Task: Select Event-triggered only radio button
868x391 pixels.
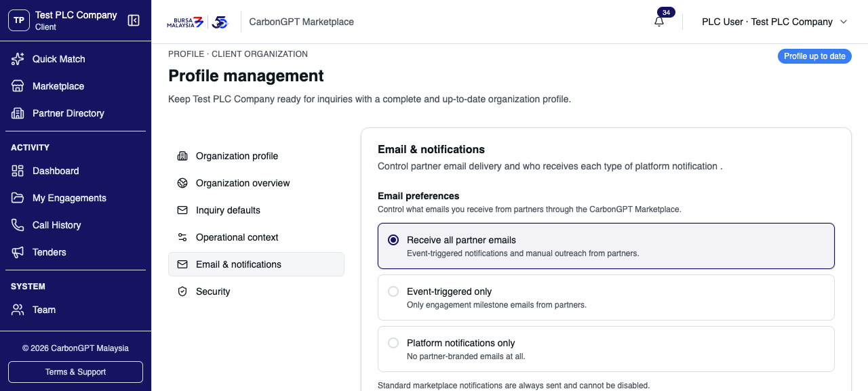Action: [393, 291]
